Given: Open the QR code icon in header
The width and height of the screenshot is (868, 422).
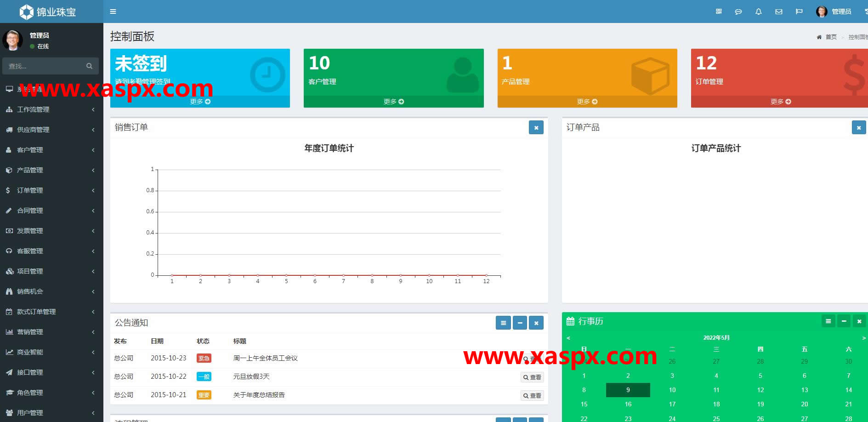Looking at the screenshot, I should pos(719,11).
